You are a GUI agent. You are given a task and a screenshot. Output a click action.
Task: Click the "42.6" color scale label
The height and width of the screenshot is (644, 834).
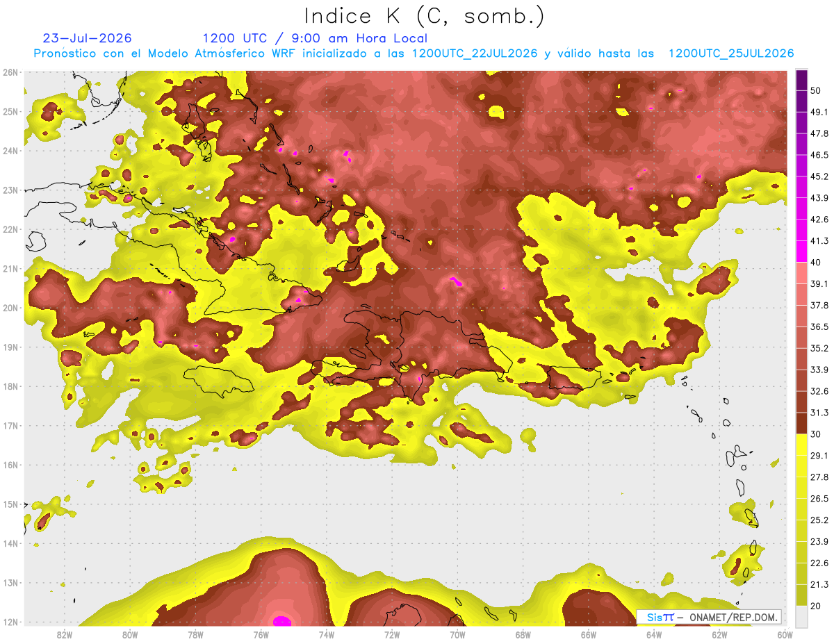819,219
